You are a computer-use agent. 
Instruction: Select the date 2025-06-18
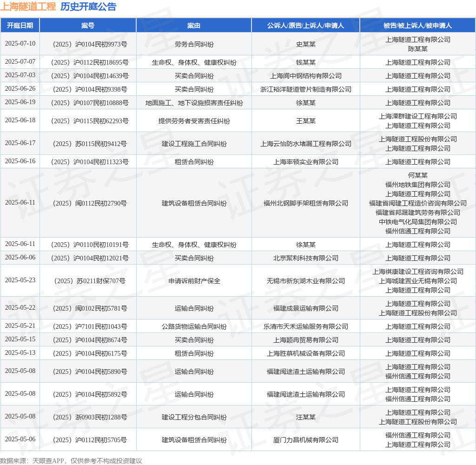pyautogui.click(x=20, y=120)
